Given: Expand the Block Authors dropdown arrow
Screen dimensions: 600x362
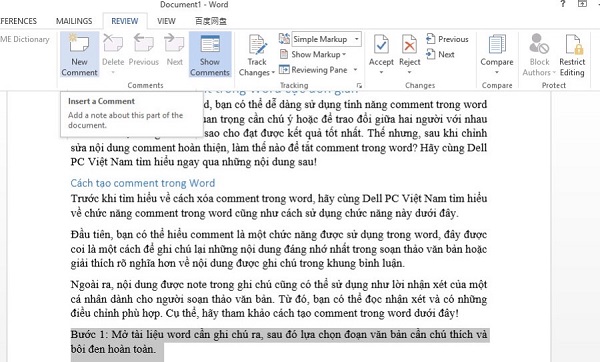Looking at the screenshot, I should click(x=553, y=73).
